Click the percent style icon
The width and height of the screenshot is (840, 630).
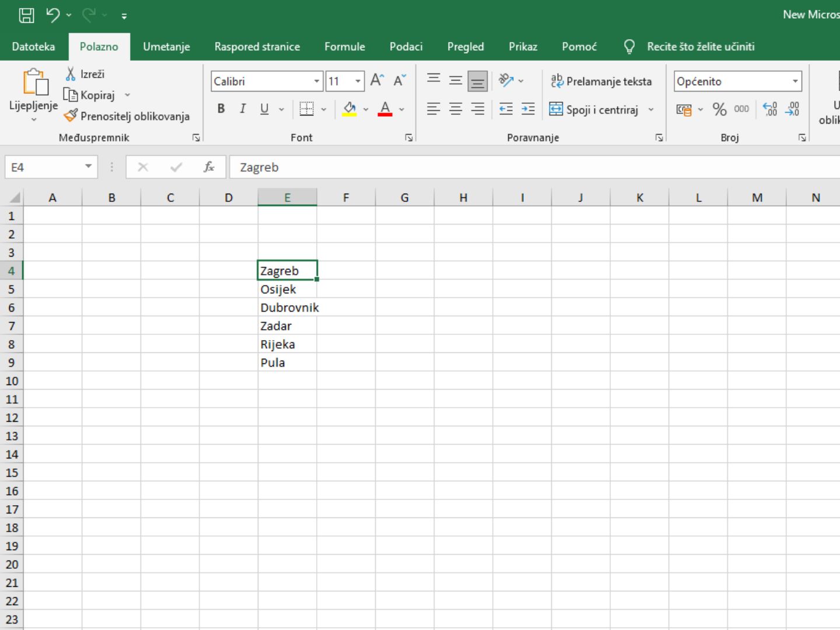(720, 109)
